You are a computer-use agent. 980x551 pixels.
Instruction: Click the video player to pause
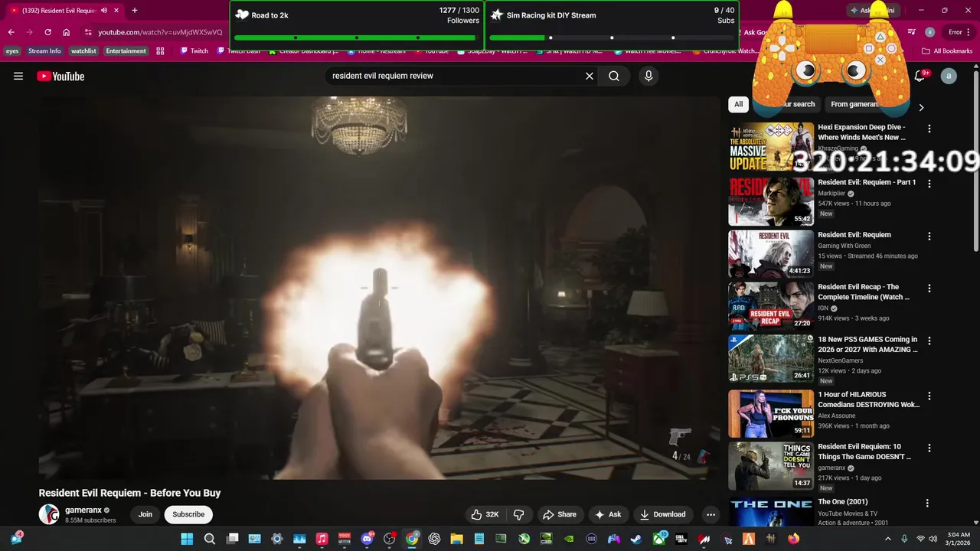tap(379, 288)
